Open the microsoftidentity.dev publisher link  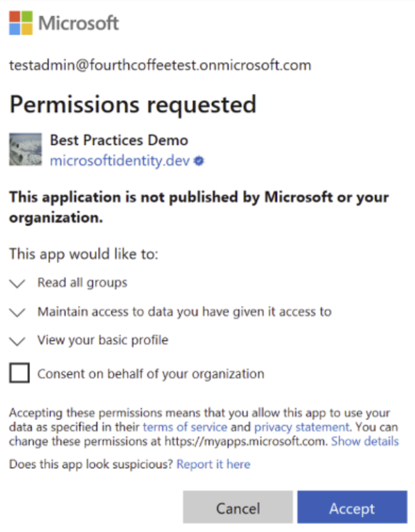click(120, 161)
